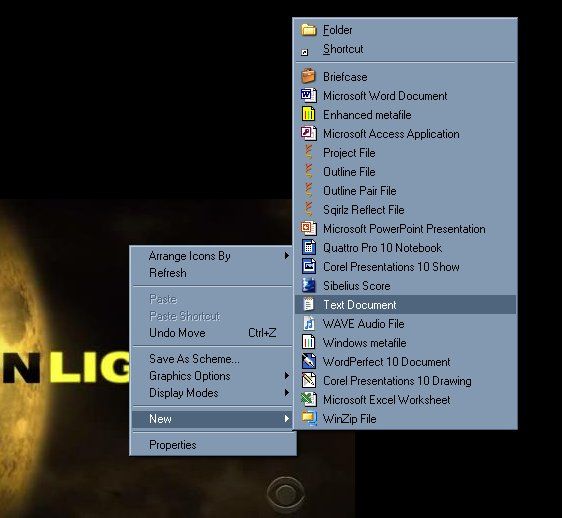Viewport: 562px width, 518px height.
Task: Expand the Display Modes submenu arrow
Action: point(286,393)
